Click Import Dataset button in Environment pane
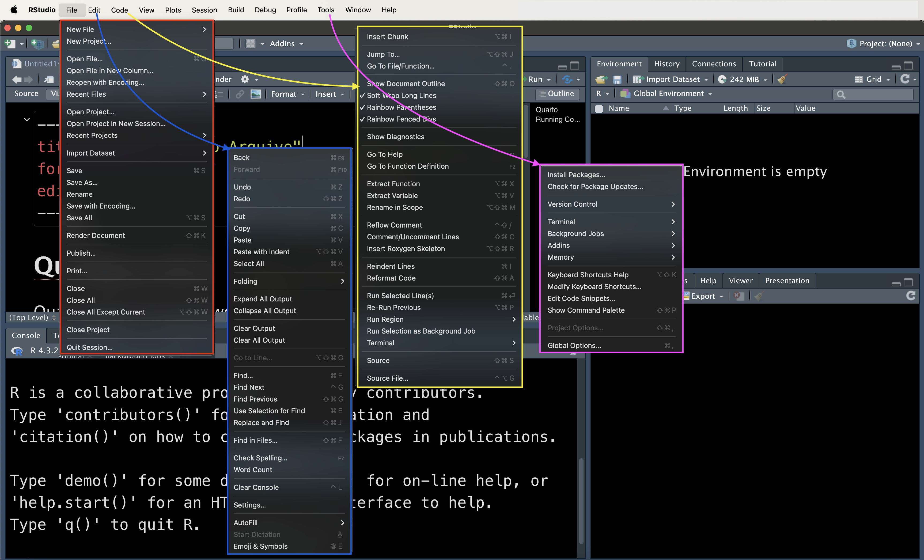Screen dimensions: 924x560 (670, 80)
